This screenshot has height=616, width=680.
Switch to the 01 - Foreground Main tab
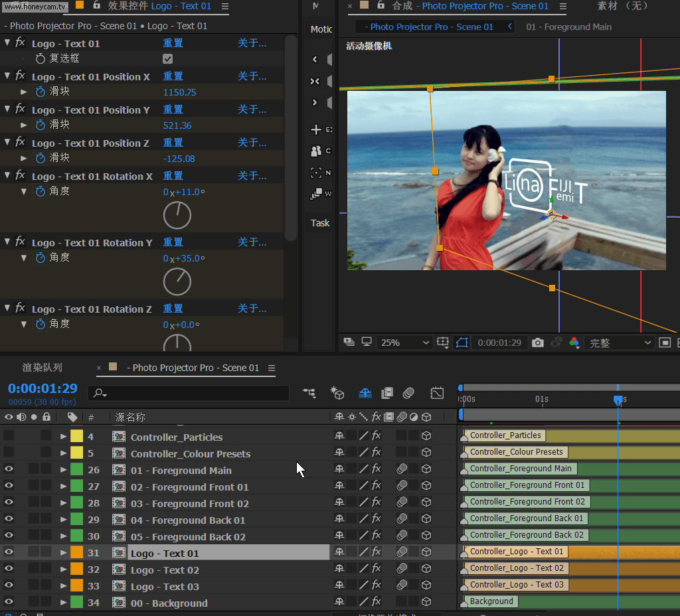pos(568,27)
